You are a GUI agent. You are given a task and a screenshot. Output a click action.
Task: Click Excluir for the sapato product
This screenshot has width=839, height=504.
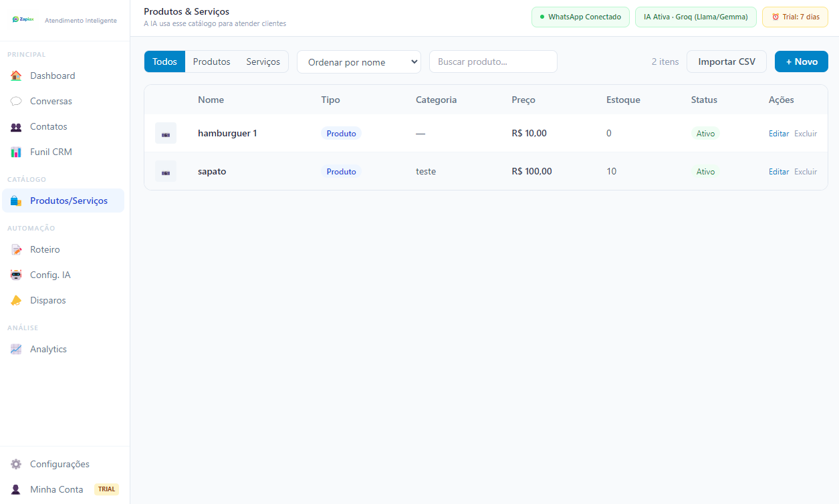(806, 172)
